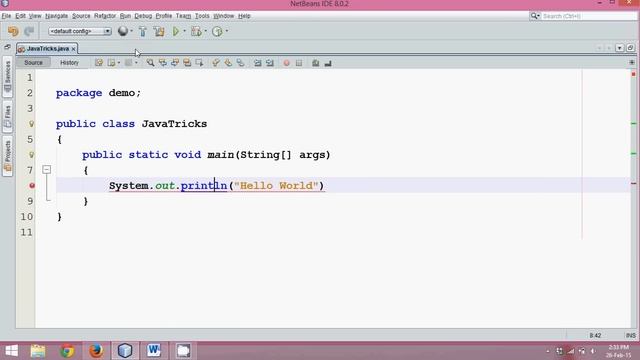Show opened documents list arrow
The image size is (640, 360).
point(619,48)
